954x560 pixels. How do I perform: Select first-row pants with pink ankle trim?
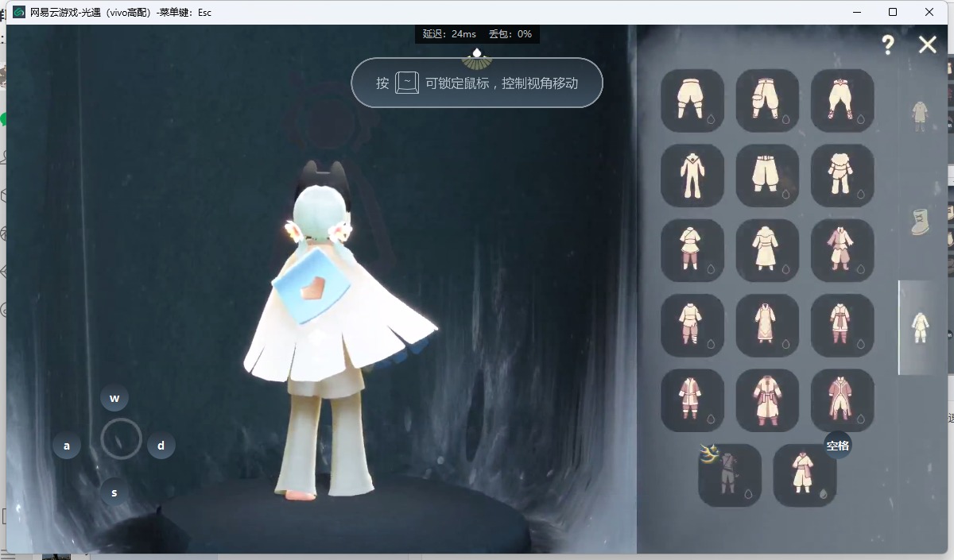click(843, 101)
